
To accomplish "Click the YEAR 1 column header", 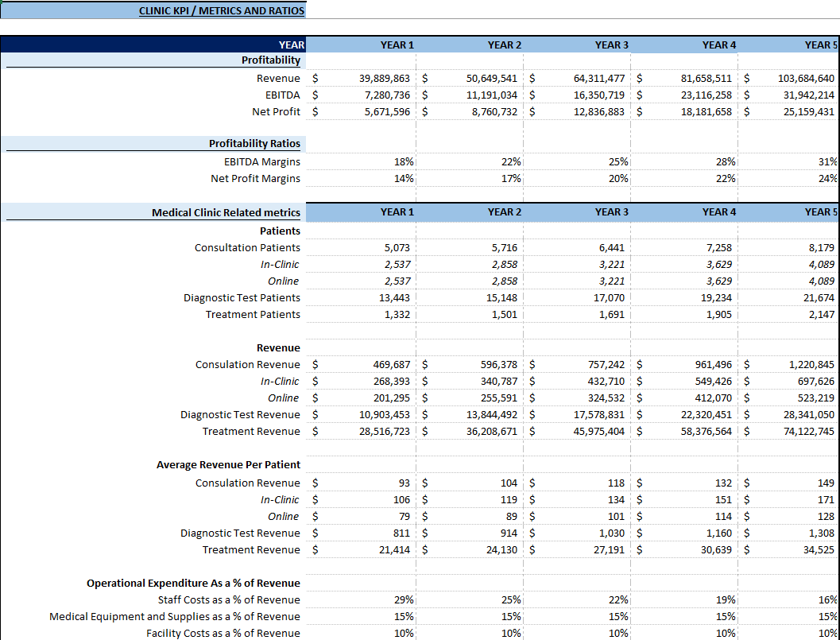I will point(397,45).
